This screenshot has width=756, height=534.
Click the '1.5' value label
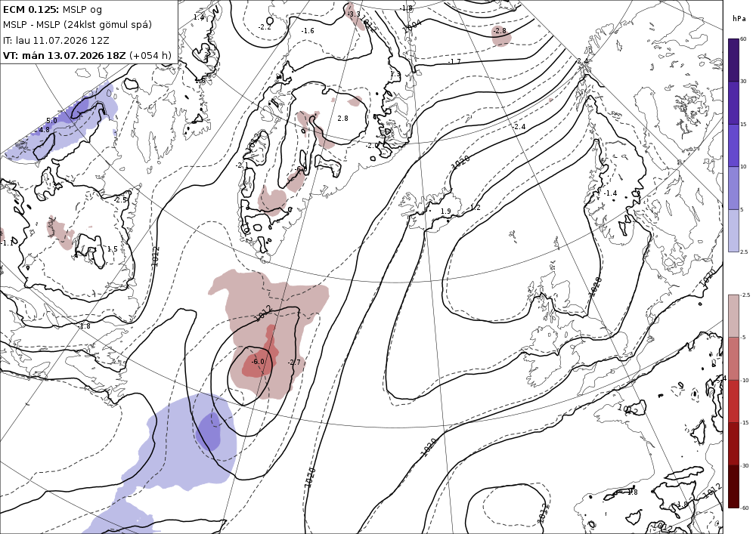113,249
